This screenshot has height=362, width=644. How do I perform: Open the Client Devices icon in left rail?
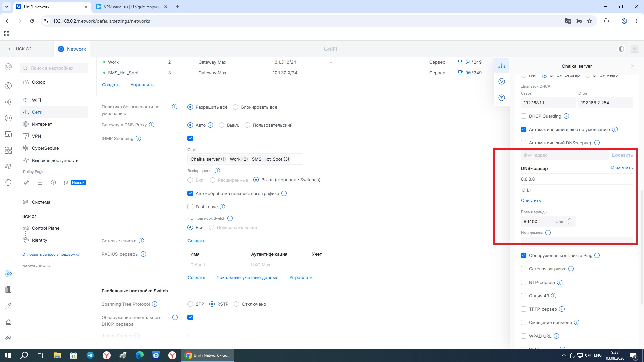(x=8, y=134)
